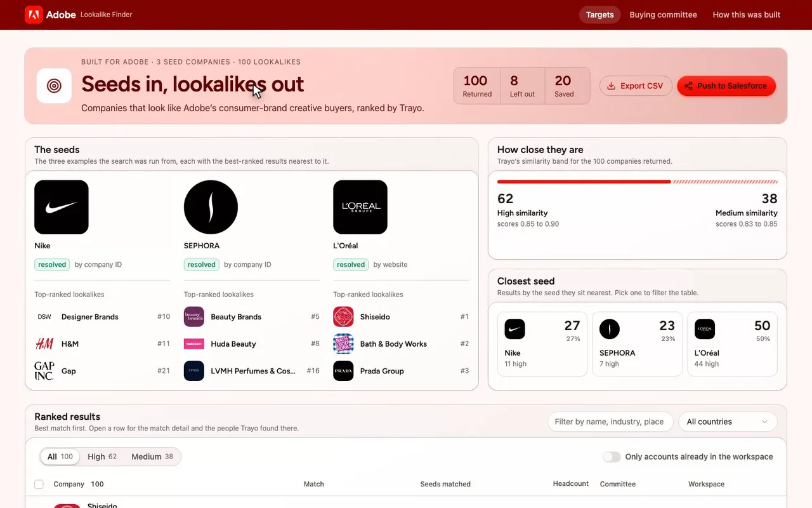Screen dimensions: 812x508
Task: Click the Headcount column header
Action: 571,484
